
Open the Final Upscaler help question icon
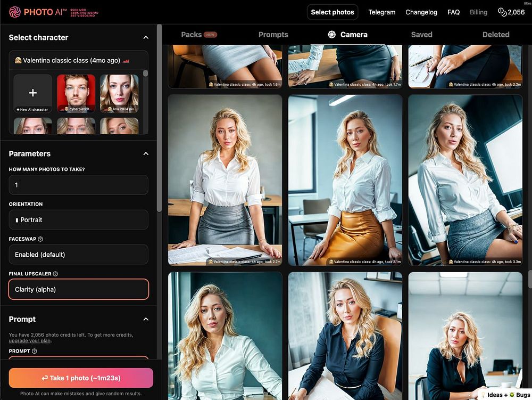point(55,274)
